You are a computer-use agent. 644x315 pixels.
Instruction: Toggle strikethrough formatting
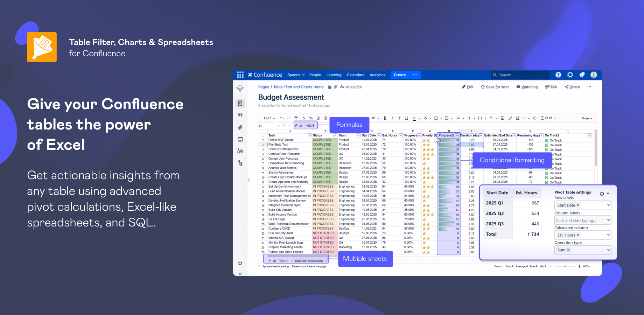pos(399,118)
